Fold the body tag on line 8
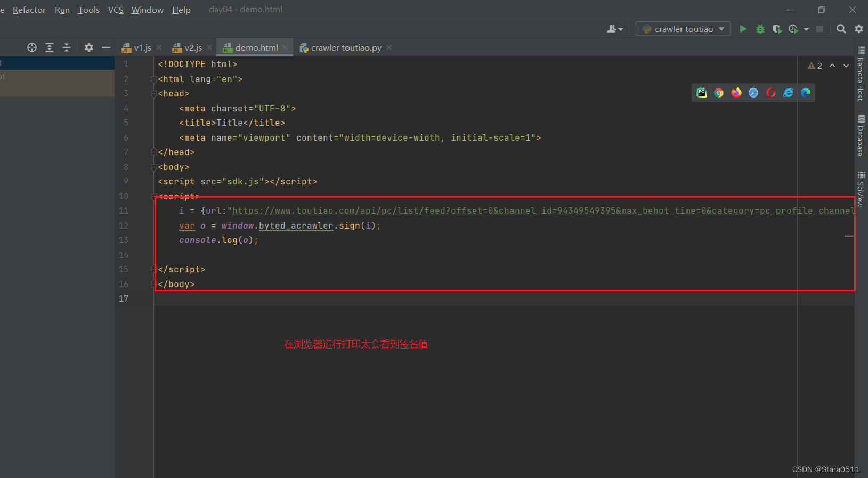 coord(153,167)
